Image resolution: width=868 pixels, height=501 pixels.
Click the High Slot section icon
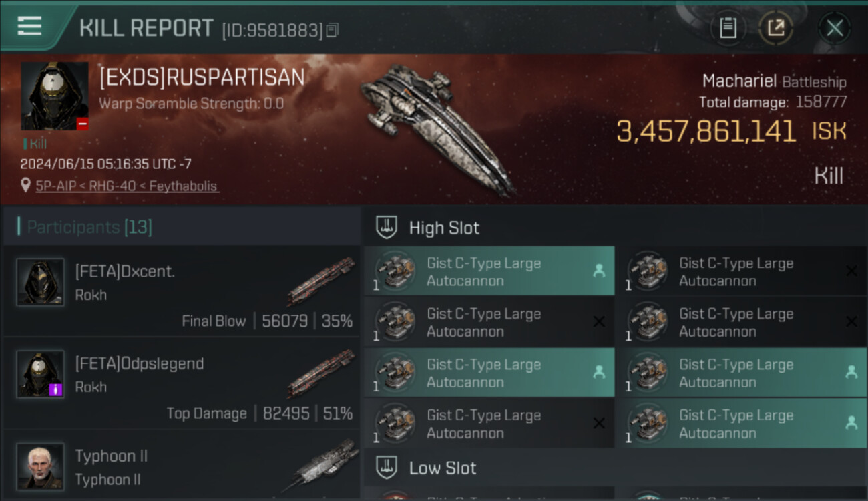coord(387,228)
